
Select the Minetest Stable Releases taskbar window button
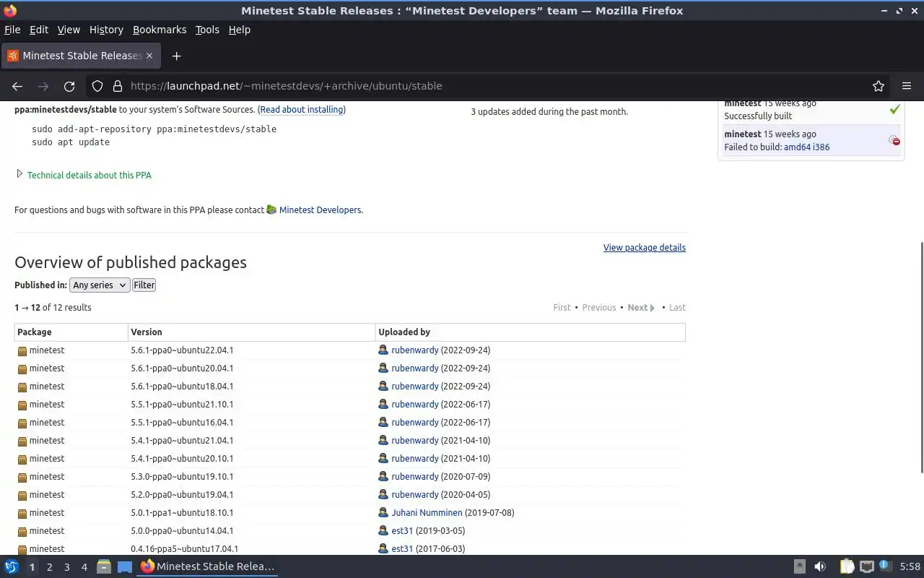coord(207,567)
